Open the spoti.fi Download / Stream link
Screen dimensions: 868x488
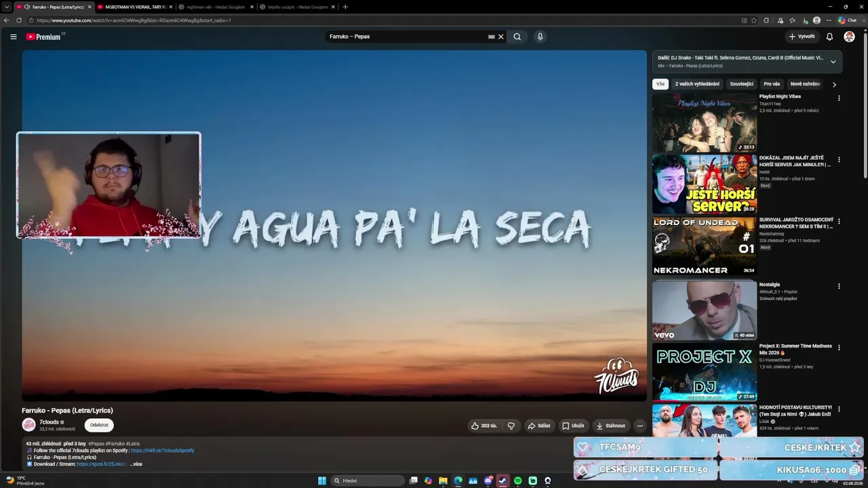102,464
